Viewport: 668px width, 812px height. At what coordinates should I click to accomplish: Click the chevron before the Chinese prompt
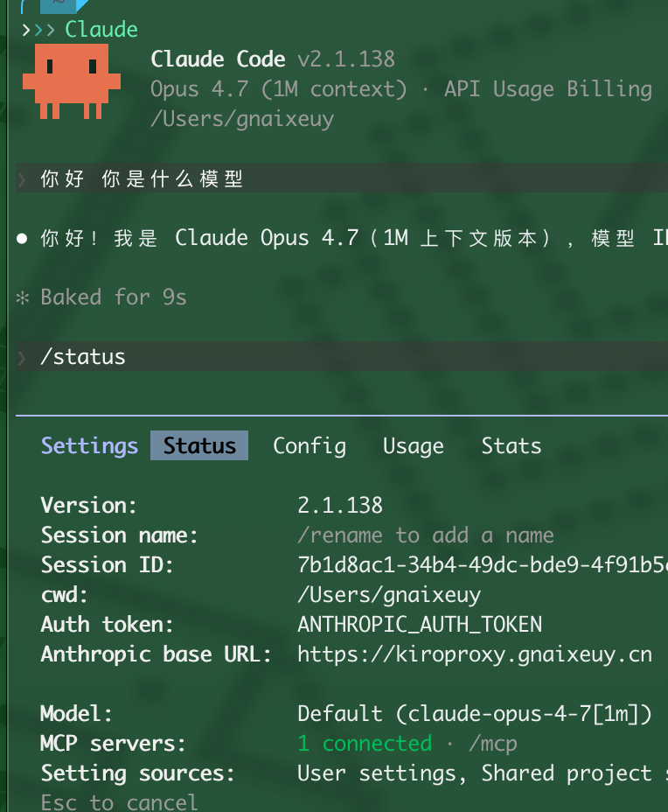22,179
